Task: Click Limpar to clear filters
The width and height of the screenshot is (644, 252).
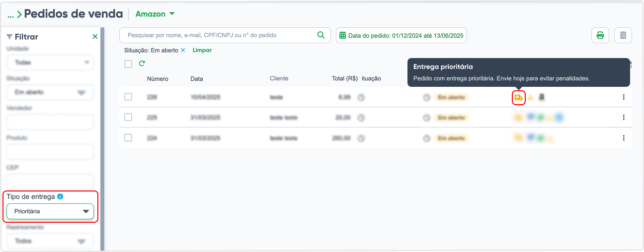Action: (202, 51)
